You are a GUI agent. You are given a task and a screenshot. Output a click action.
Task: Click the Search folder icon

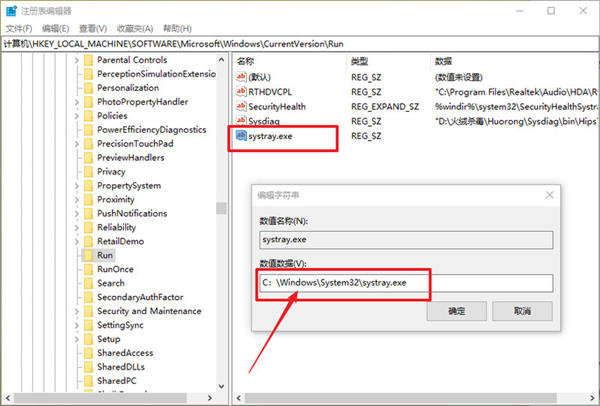click(88, 283)
